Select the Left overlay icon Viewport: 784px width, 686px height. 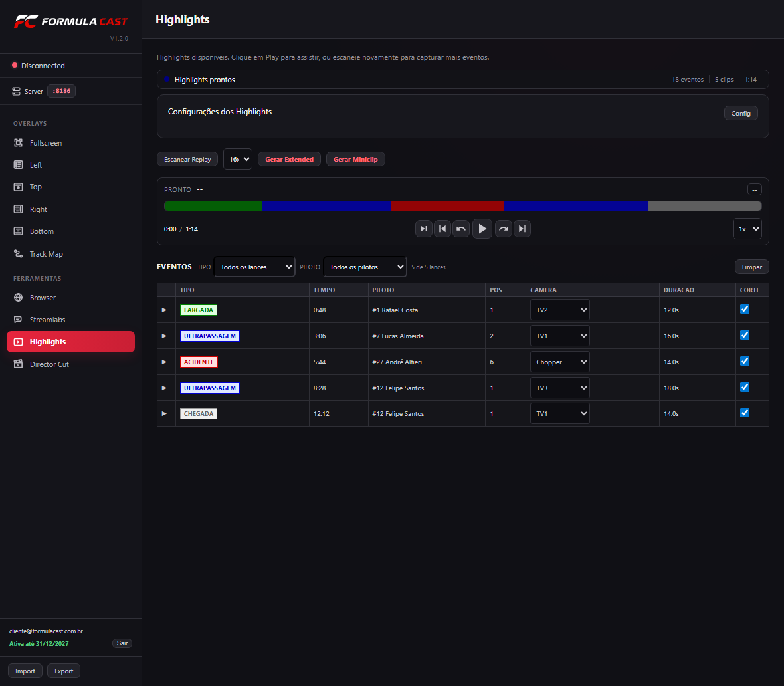pos(18,165)
